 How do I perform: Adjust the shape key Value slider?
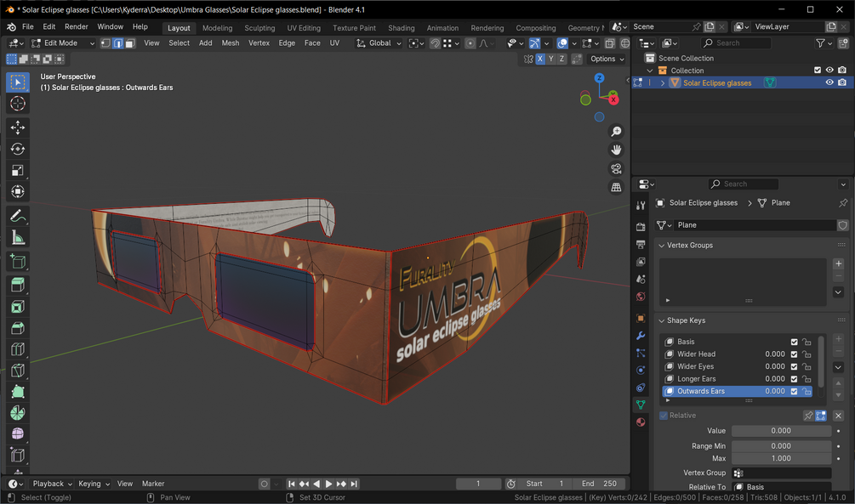[x=781, y=431]
